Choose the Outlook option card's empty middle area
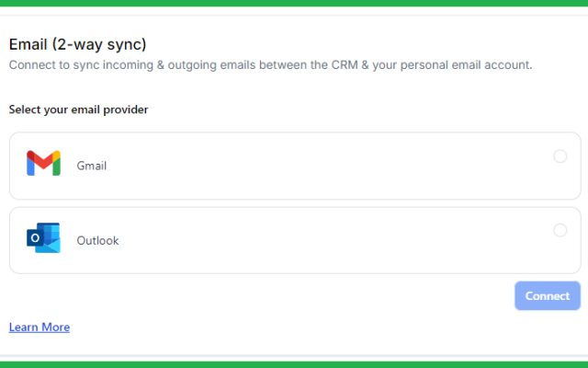Image resolution: width=588 pixels, height=368 pixels. coord(322,240)
